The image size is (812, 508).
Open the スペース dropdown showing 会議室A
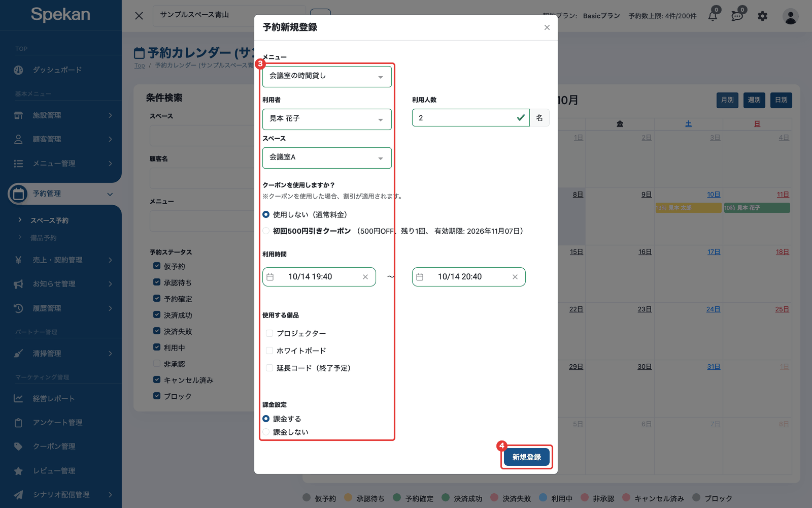pos(327,158)
